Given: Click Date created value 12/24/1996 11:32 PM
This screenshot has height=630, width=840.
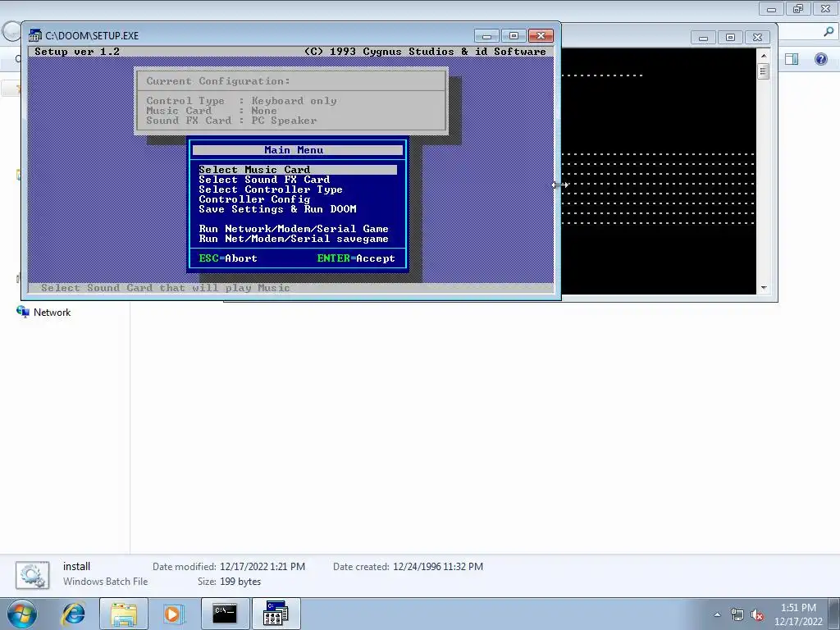Looking at the screenshot, I should (438, 567).
